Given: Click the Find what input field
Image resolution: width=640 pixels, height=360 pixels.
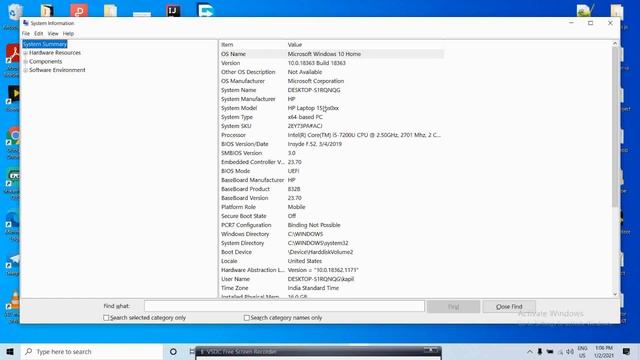Looking at the screenshot, I should tap(284, 306).
